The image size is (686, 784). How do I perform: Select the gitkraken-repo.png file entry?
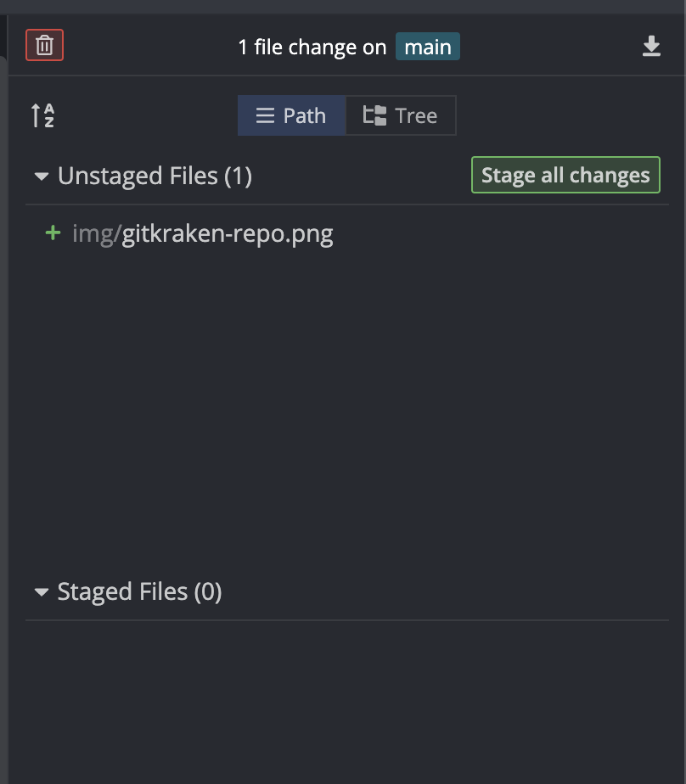228,233
